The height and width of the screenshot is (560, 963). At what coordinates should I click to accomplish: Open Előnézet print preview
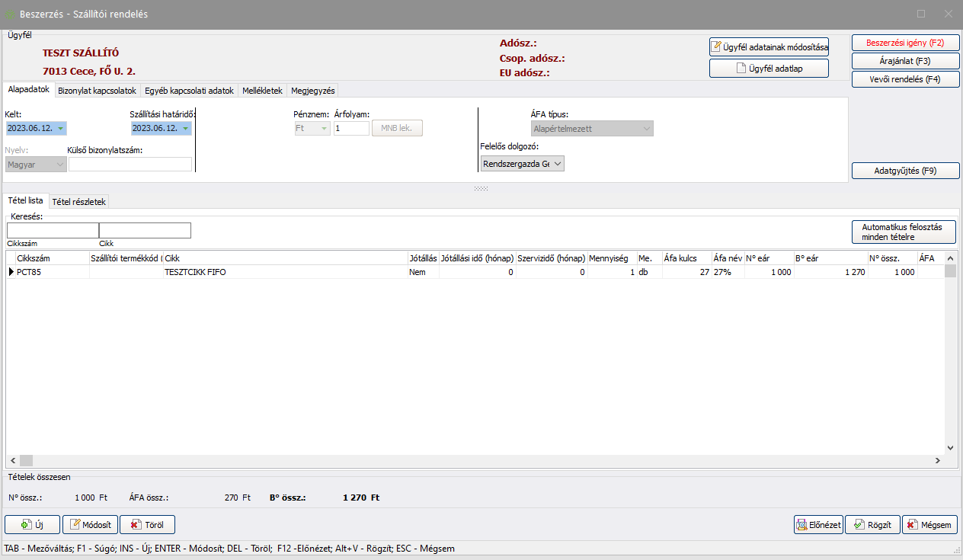tap(818, 525)
